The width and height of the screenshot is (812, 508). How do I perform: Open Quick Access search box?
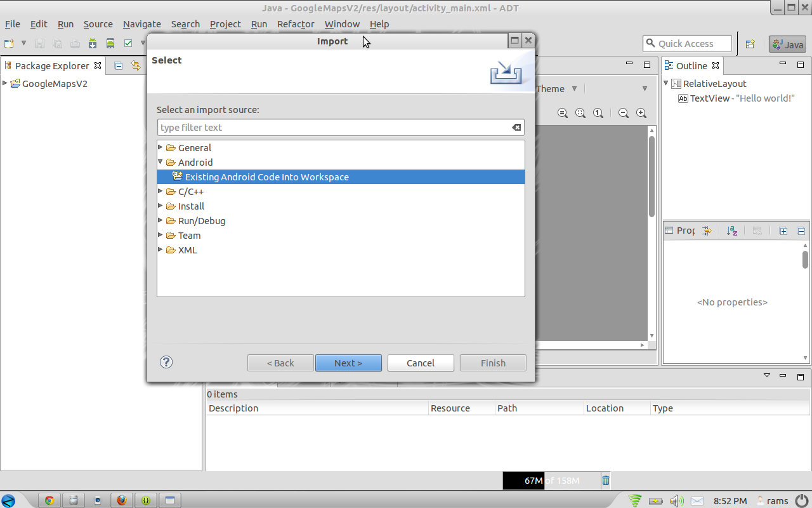pos(687,43)
